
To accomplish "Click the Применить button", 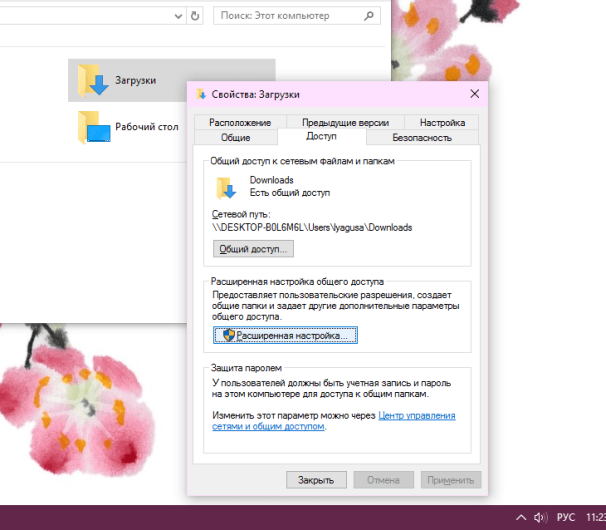I will [451, 480].
